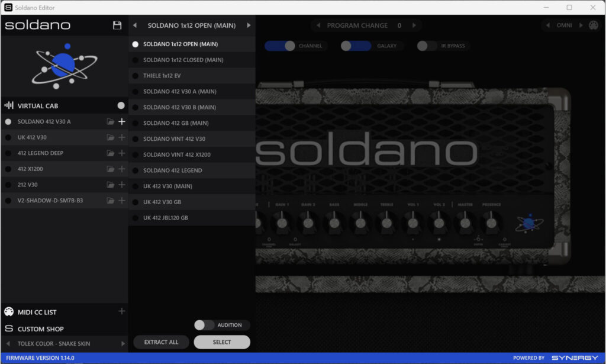Click the TOLEX COLOR - SNAKE SKIN label
Image resolution: width=606 pixels, height=364 pixels.
tap(54, 343)
